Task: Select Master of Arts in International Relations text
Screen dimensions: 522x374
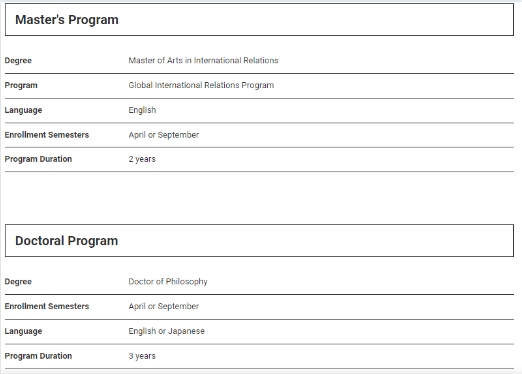Action: click(x=203, y=60)
